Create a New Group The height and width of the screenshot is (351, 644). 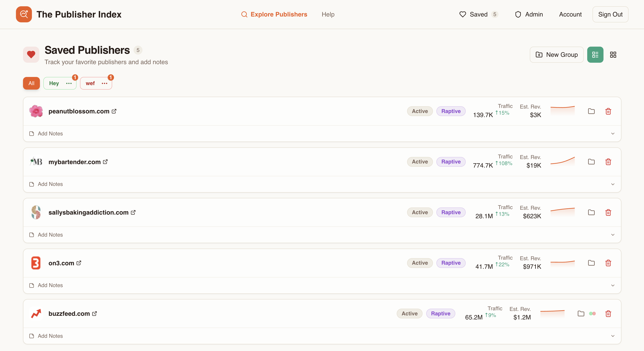point(556,55)
